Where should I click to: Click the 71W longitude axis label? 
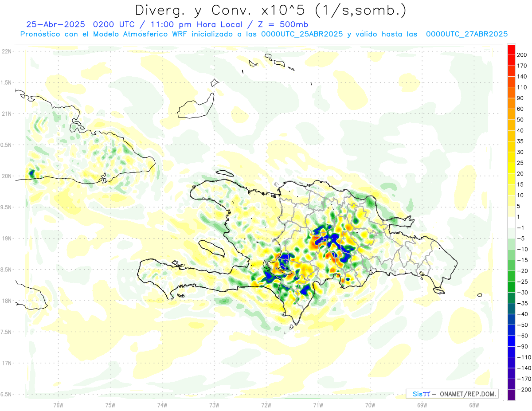tap(317, 405)
